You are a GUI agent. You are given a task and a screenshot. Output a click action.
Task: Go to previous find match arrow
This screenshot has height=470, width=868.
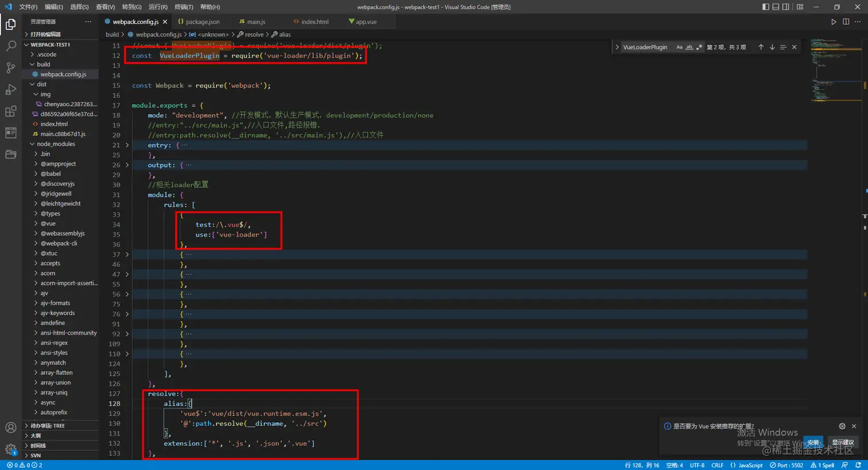point(761,47)
